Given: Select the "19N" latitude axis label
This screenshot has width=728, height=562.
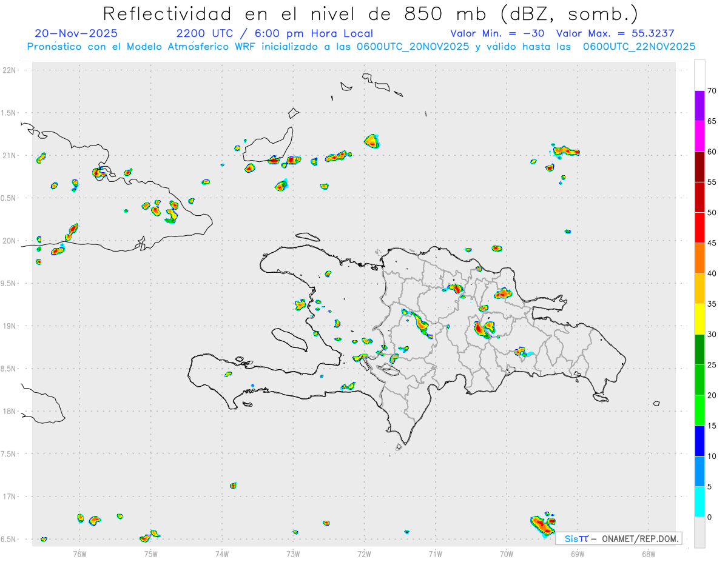Looking at the screenshot, I should [9, 326].
